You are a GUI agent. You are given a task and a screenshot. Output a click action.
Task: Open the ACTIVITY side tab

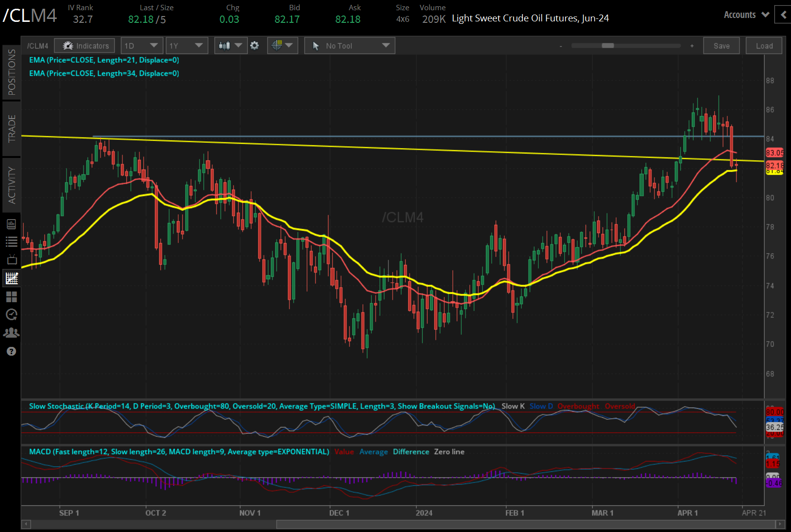(12, 185)
